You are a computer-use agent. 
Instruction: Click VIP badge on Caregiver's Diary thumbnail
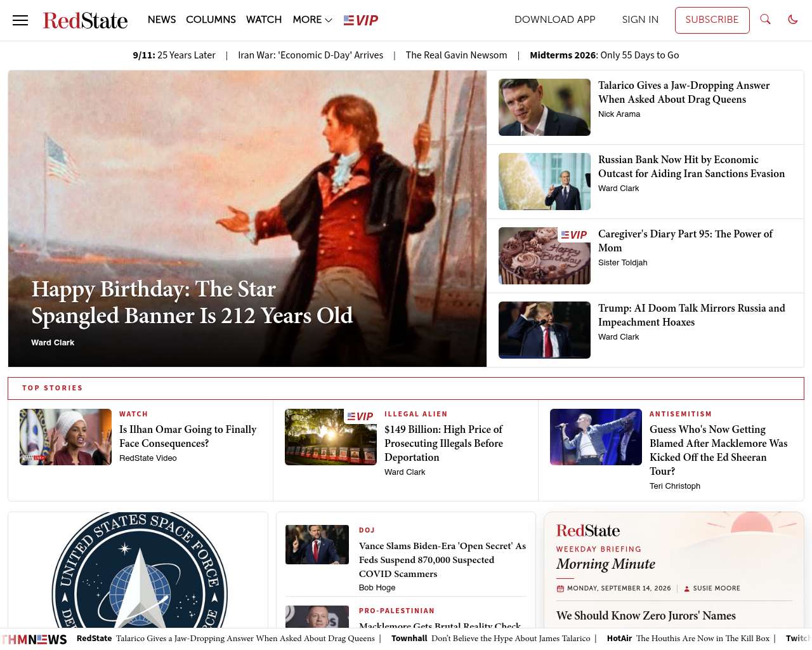[x=574, y=235]
